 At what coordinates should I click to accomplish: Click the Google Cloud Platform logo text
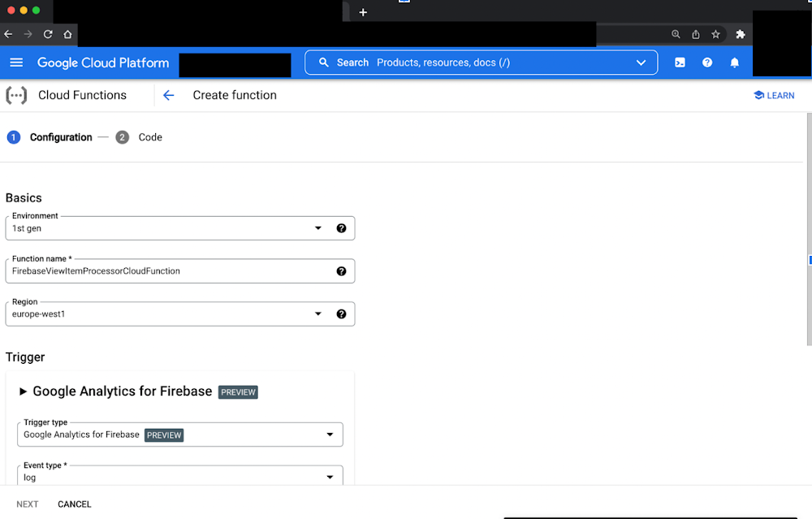[103, 63]
